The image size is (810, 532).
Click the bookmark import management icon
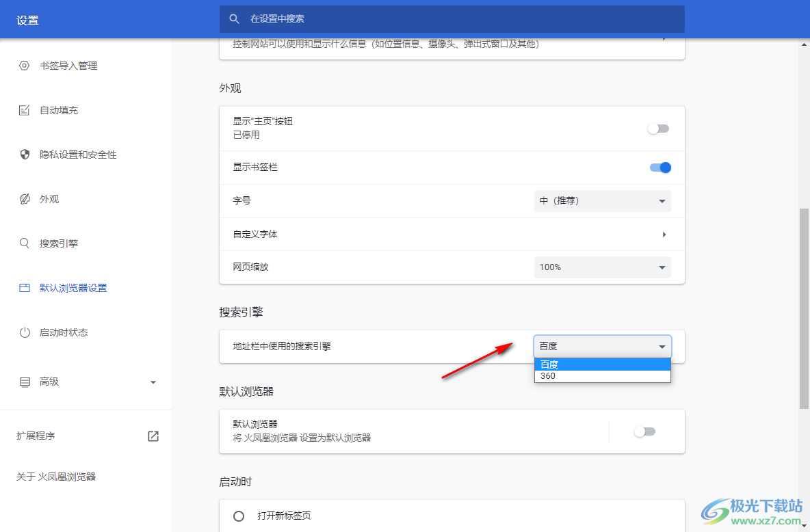coord(24,66)
